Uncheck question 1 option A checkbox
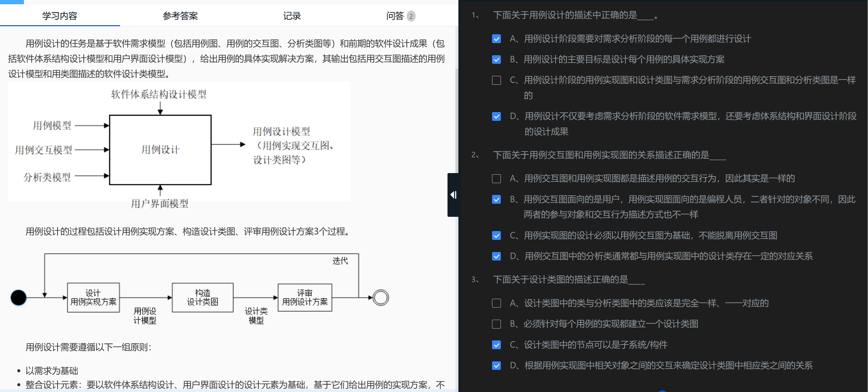Image resolution: width=868 pixels, height=392 pixels. 496,39
